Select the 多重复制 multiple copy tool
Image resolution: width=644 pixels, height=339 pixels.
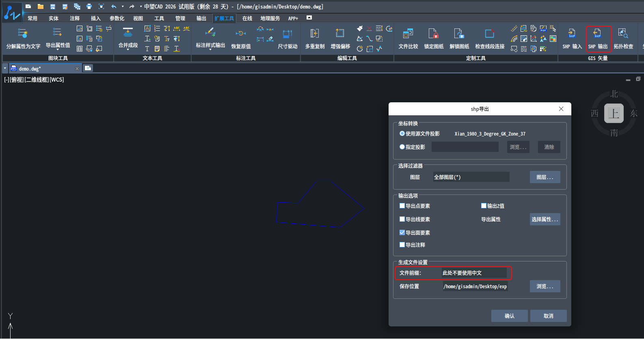pos(315,39)
